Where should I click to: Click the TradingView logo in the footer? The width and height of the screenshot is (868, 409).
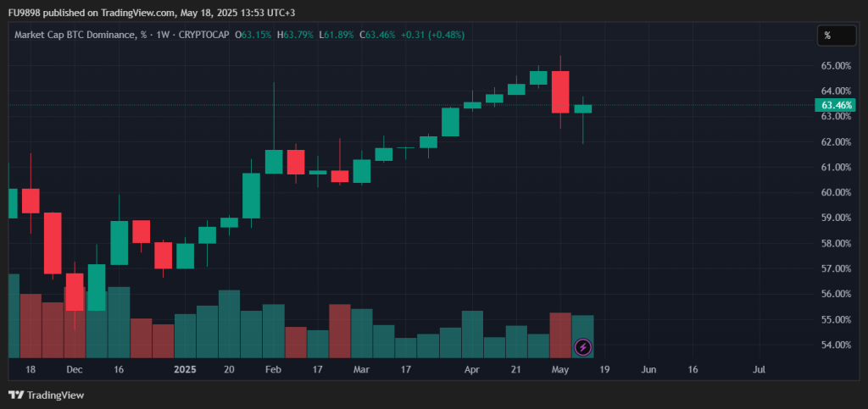(46, 395)
